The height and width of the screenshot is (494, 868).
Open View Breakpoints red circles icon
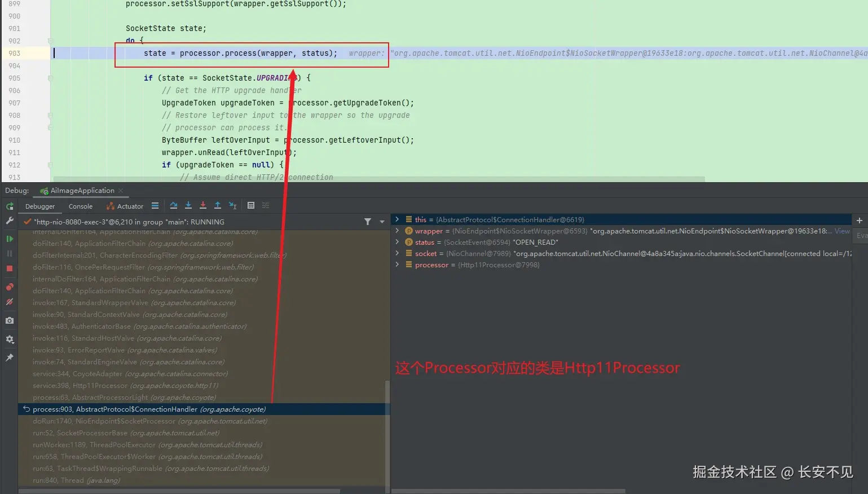pos(10,287)
